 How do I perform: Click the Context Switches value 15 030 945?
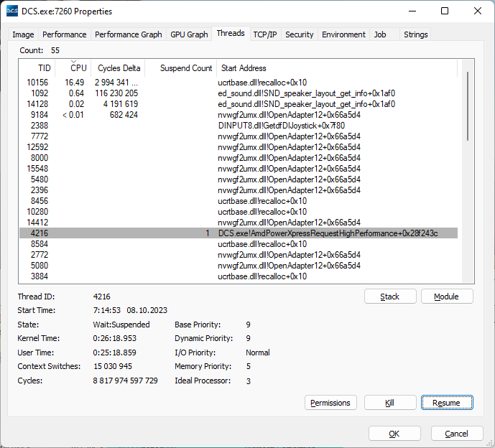tap(113, 366)
